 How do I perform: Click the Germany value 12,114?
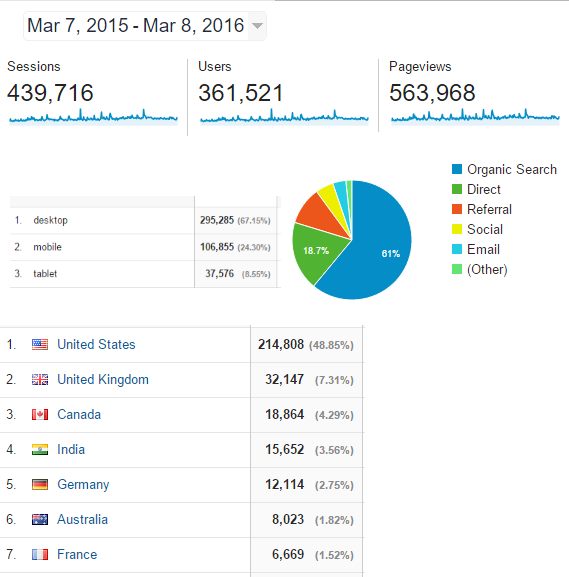pos(284,484)
